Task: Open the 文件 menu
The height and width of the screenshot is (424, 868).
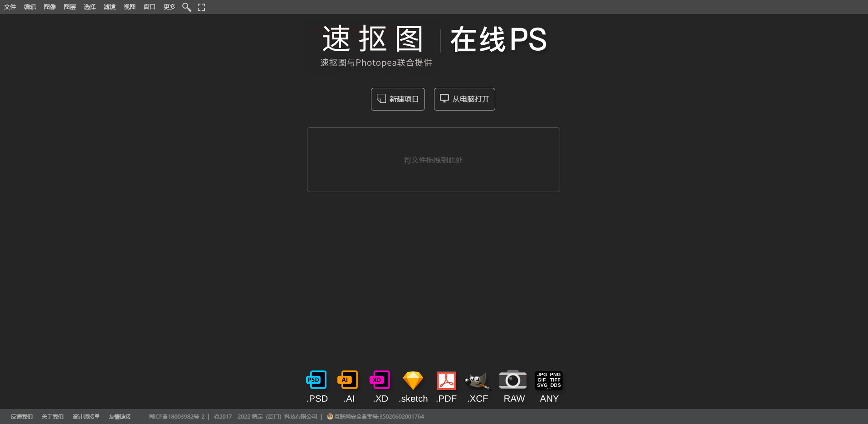Action: tap(10, 7)
